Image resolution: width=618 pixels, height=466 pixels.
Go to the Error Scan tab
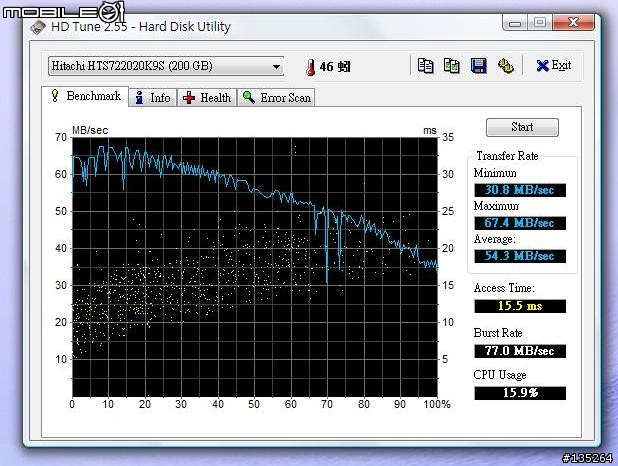pos(276,97)
